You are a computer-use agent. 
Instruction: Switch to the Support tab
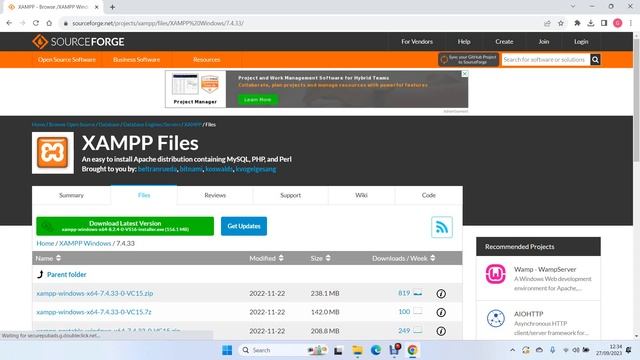291,195
